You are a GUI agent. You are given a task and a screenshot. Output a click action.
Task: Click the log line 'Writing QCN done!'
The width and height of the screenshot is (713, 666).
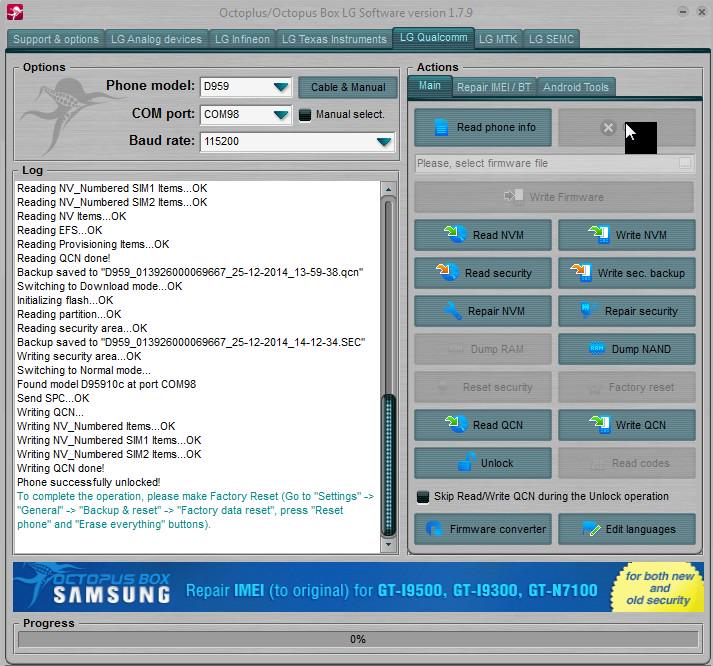pyautogui.click(x=60, y=468)
